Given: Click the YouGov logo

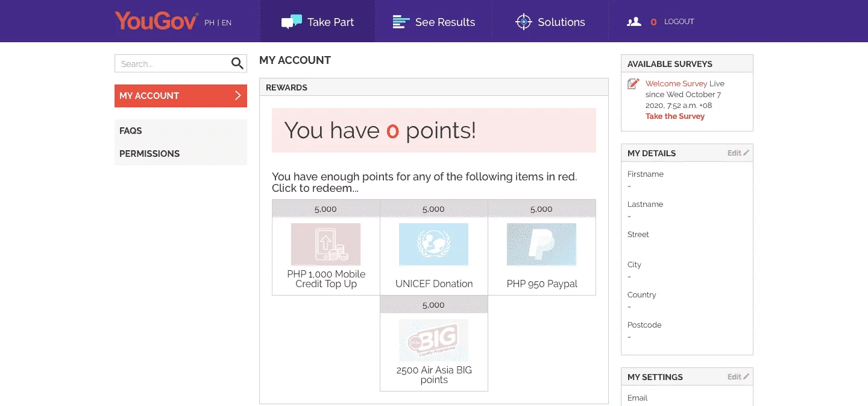Looking at the screenshot, I should [x=156, y=21].
